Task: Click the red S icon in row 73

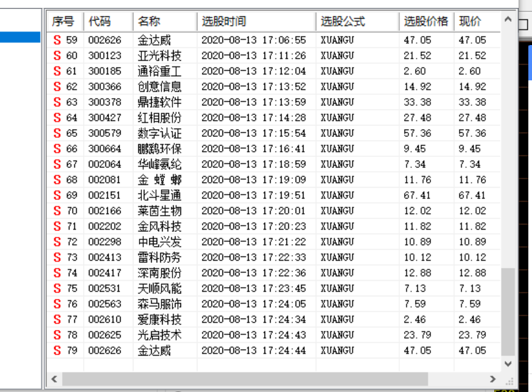Action: click(57, 257)
